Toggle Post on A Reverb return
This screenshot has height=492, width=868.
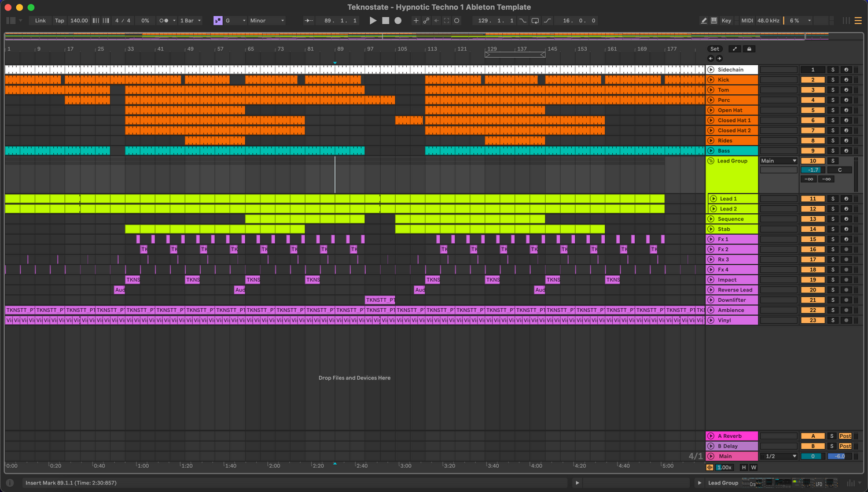point(845,436)
